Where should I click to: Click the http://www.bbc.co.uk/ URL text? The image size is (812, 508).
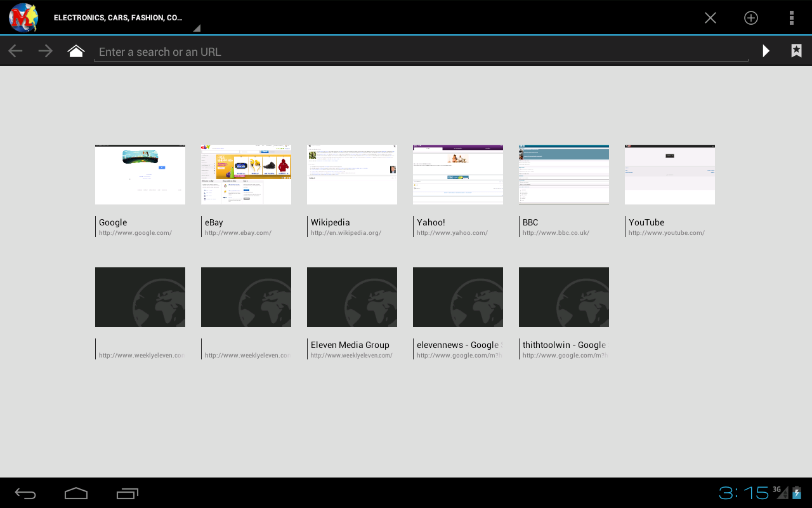(556, 233)
